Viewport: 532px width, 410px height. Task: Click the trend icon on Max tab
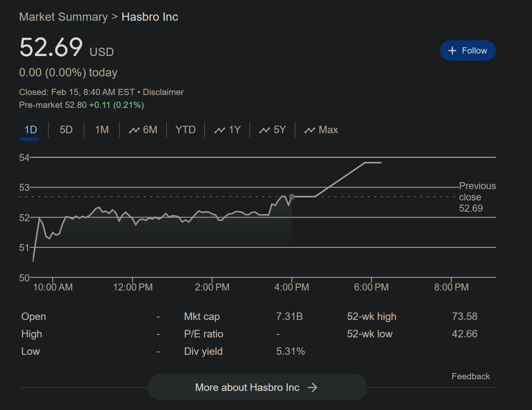pyautogui.click(x=309, y=130)
